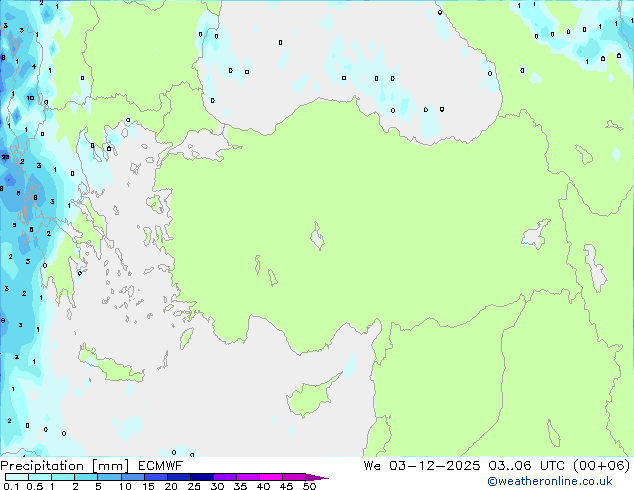The image size is (634, 490).
Task: Click the "We 03-12-2025" date text
Action: click(x=422, y=465)
